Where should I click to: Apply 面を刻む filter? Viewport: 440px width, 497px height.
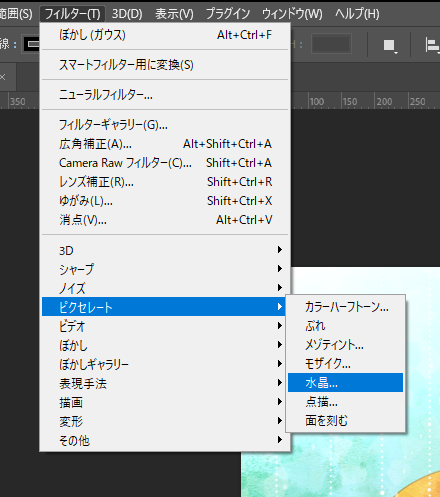pyautogui.click(x=346, y=421)
